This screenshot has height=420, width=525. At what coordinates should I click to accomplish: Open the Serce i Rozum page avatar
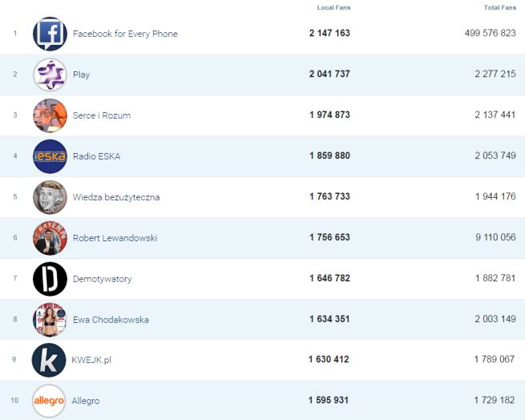click(50, 115)
